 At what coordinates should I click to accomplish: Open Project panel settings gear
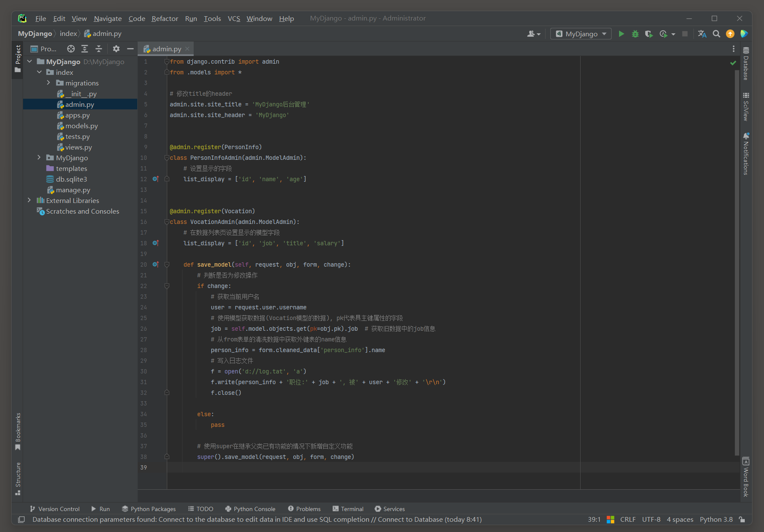116,49
